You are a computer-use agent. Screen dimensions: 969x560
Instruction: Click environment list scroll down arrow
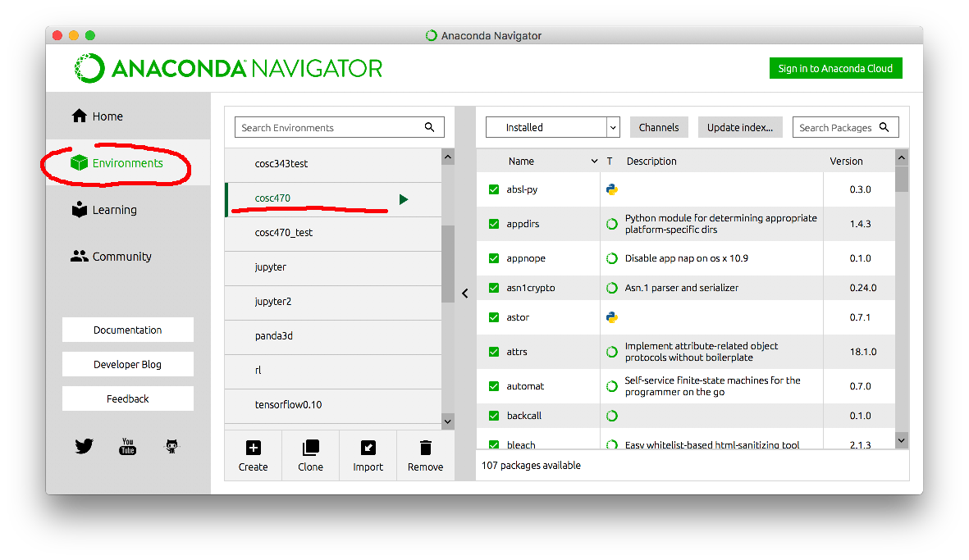tap(448, 421)
